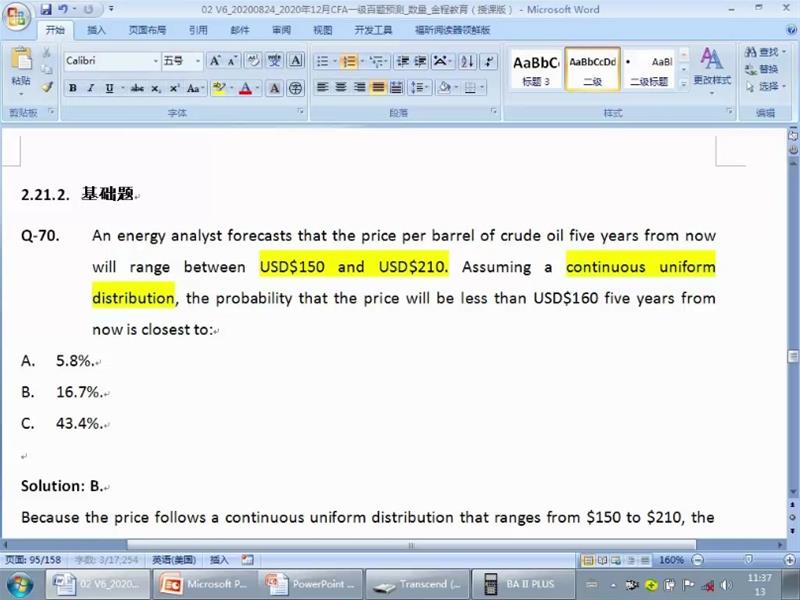Select the 二级 style

coord(592,69)
